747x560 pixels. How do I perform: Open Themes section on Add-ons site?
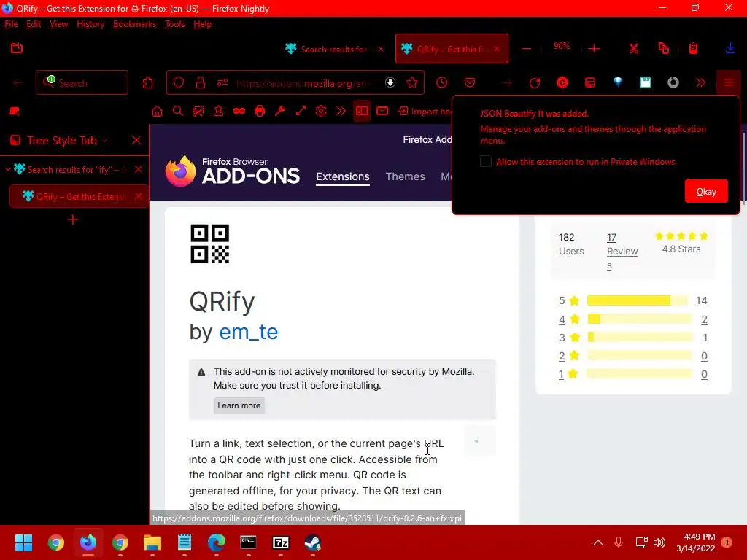[405, 176]
